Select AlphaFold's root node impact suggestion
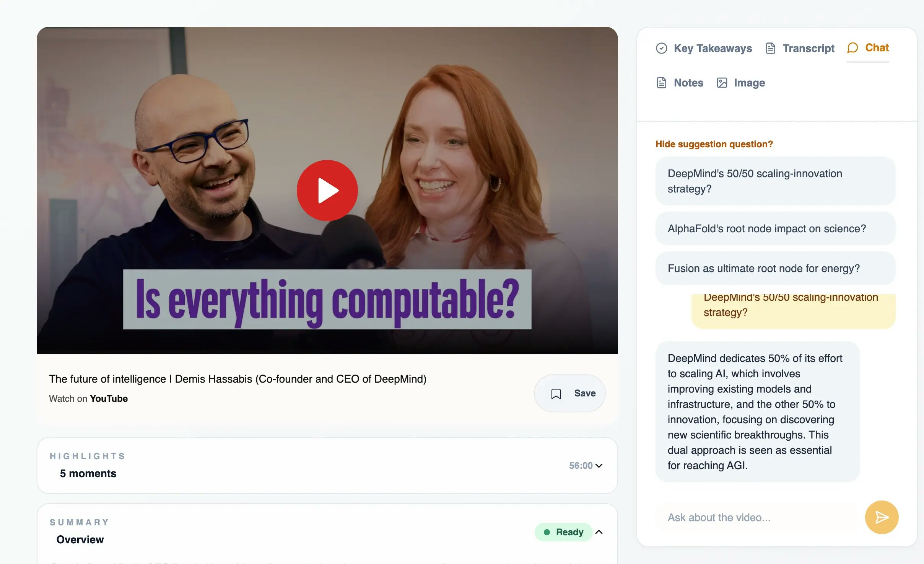924x564 pixels. [775, 228]
